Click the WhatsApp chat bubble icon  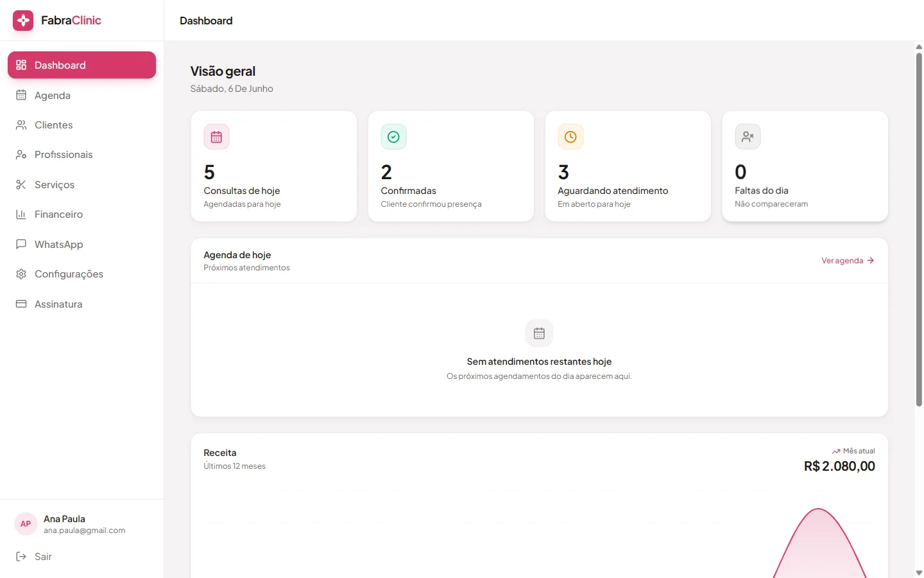pos(21,244)
